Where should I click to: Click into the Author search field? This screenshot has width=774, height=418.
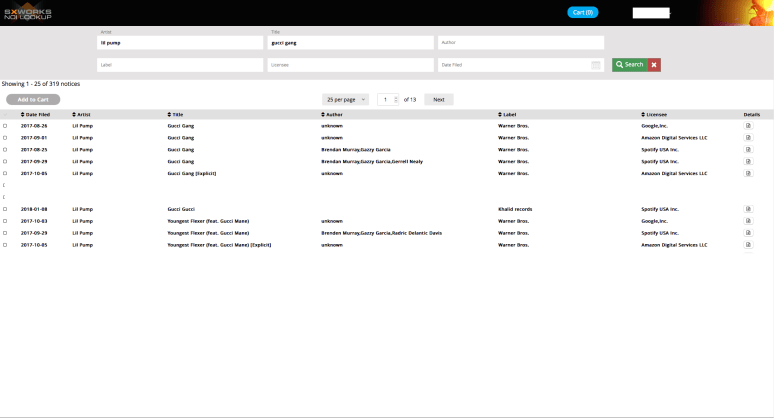(x=520, y=43)
